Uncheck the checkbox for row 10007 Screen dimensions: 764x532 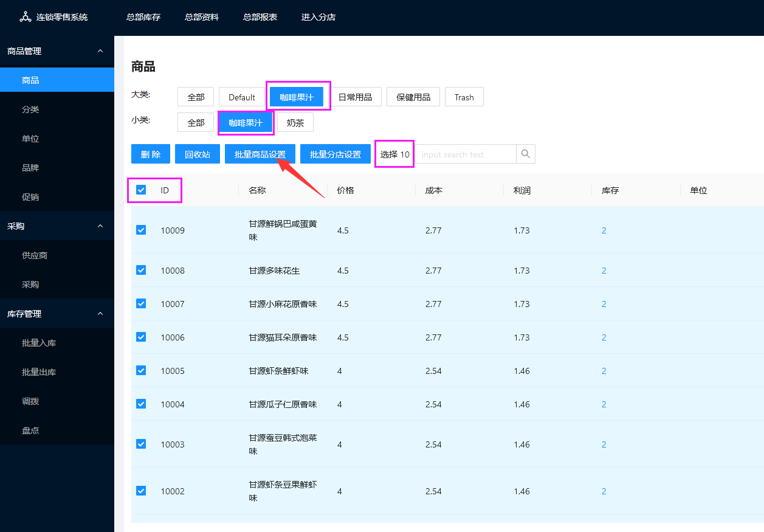[141, 303]
